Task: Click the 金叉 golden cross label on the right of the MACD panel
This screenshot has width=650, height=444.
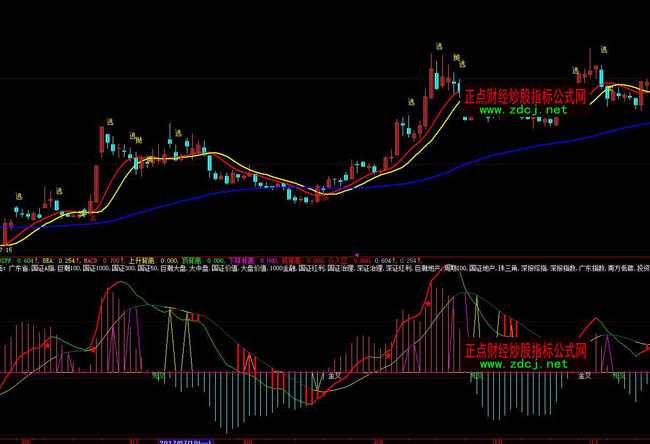Action: (585, 376)
